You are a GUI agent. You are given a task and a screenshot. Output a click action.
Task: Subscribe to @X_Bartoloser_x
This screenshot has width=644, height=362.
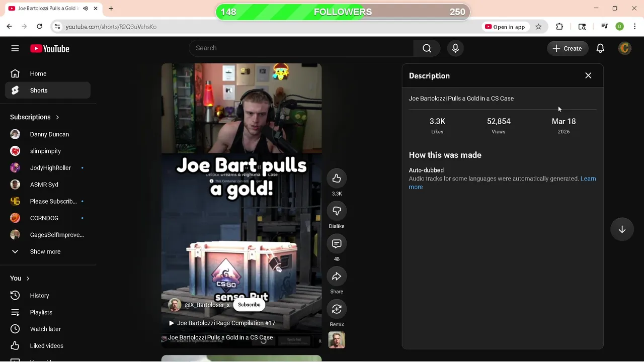(249, 305)
